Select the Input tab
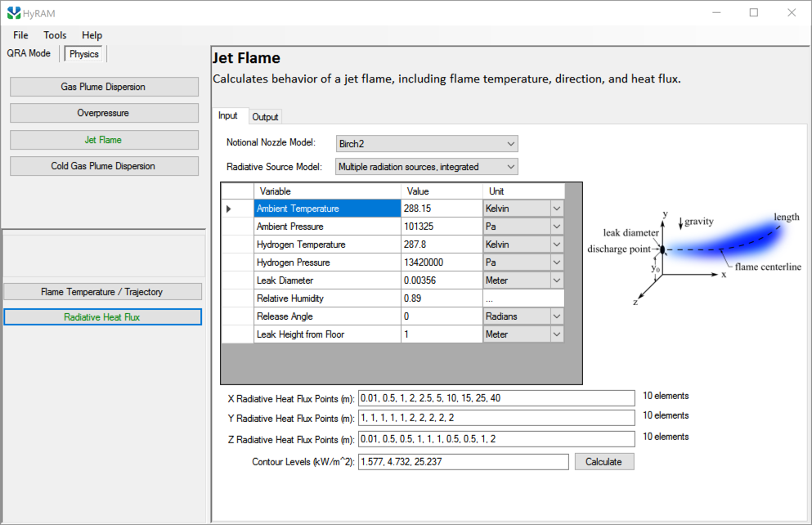Viewport: 812px width, 525px height. pyautogui.click(x=228, y=115)
